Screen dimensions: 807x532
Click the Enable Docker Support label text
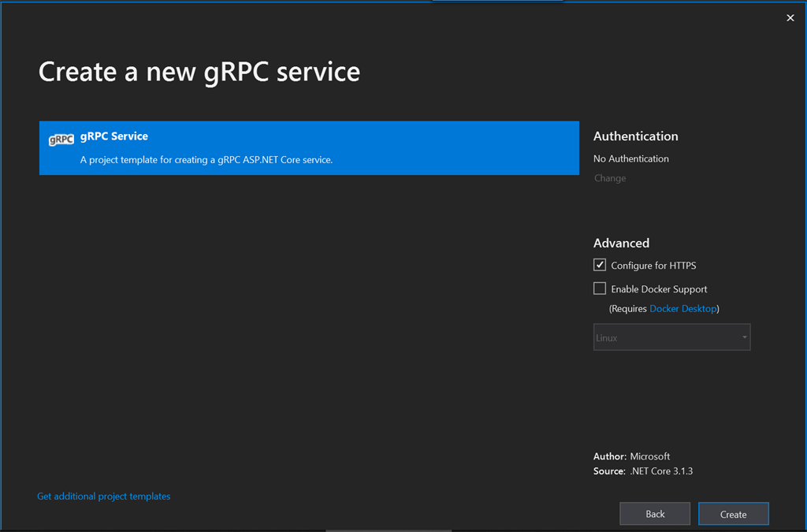(660, 289)
